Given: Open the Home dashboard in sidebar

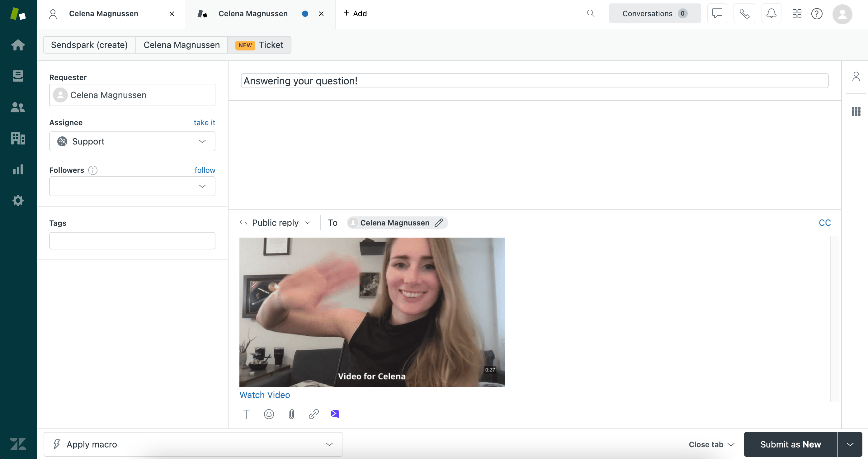Looking at the screenshot, I should (18, 45).
